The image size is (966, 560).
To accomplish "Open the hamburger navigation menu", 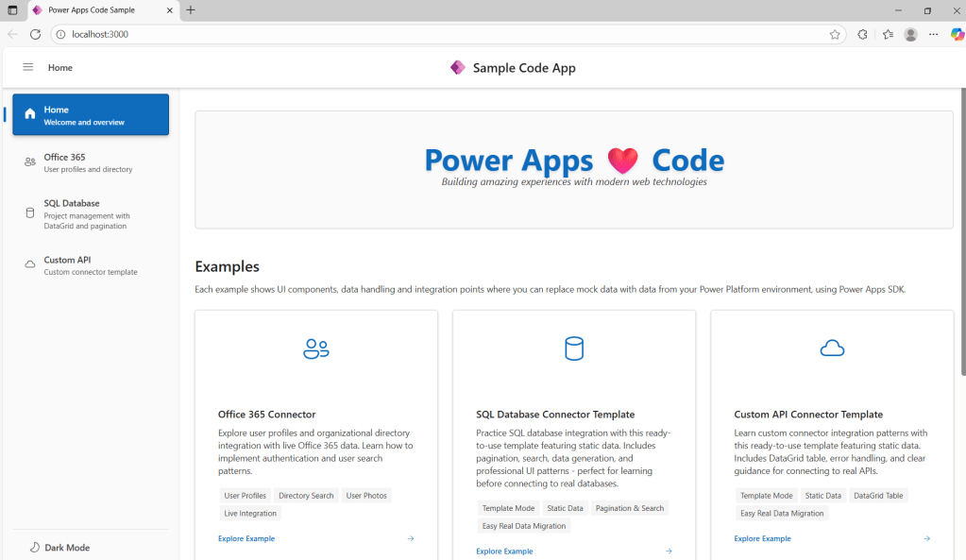I will click(28, 67).
